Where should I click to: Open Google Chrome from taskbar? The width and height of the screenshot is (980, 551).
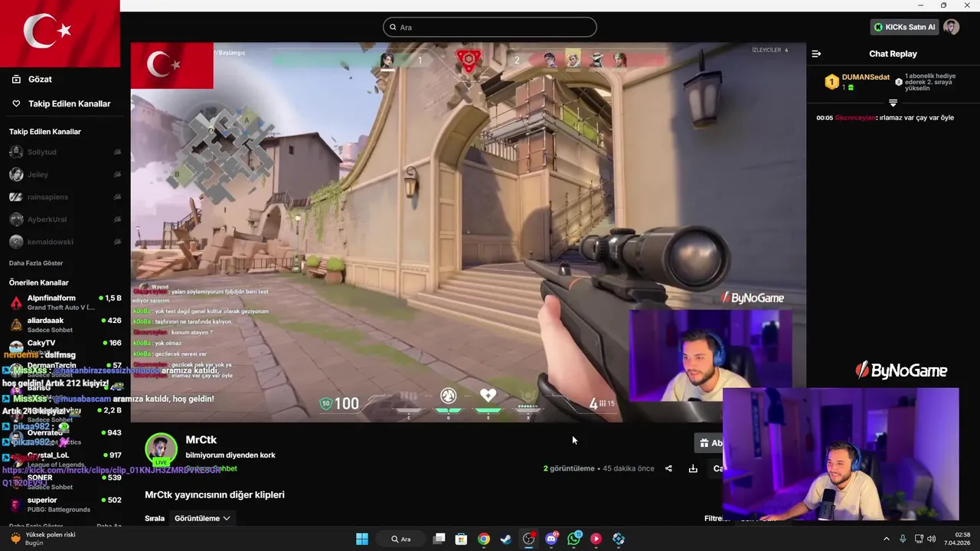484,539
